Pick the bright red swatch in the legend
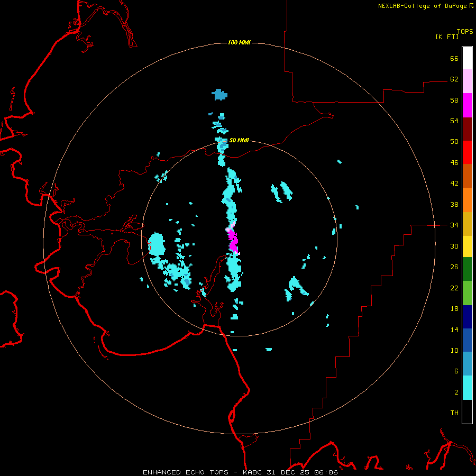This screenshot has height=476, width=476. point(467,152)
